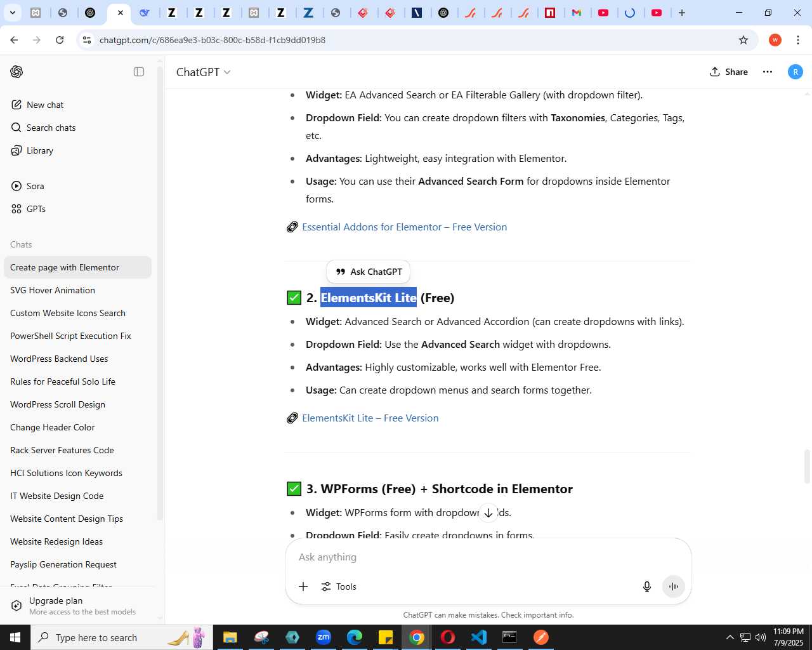Open the user profile avatar R
The image size is (812, 650).
795,72
